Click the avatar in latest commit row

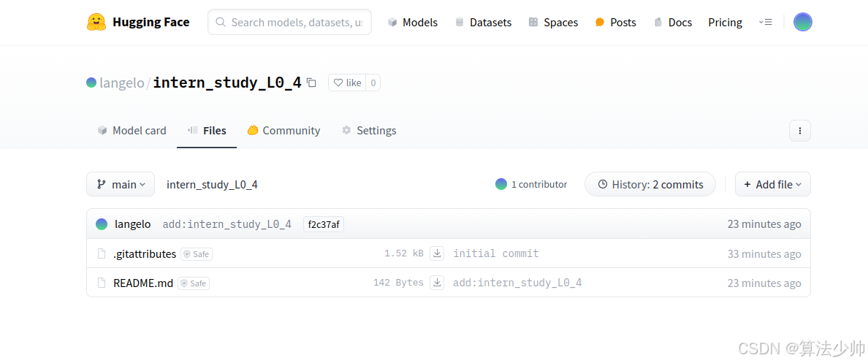point(102,224)
